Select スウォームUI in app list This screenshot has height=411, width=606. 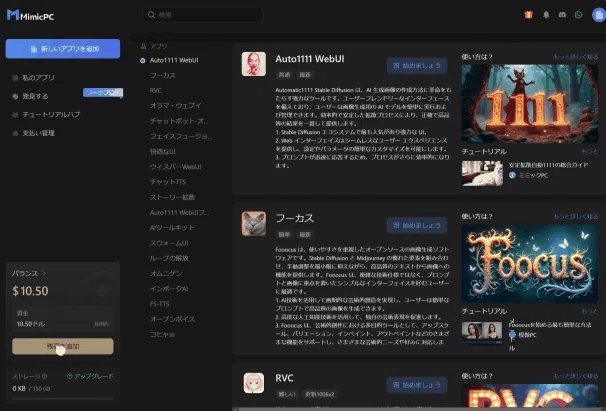pyautogui.click(x=169, y=243)
